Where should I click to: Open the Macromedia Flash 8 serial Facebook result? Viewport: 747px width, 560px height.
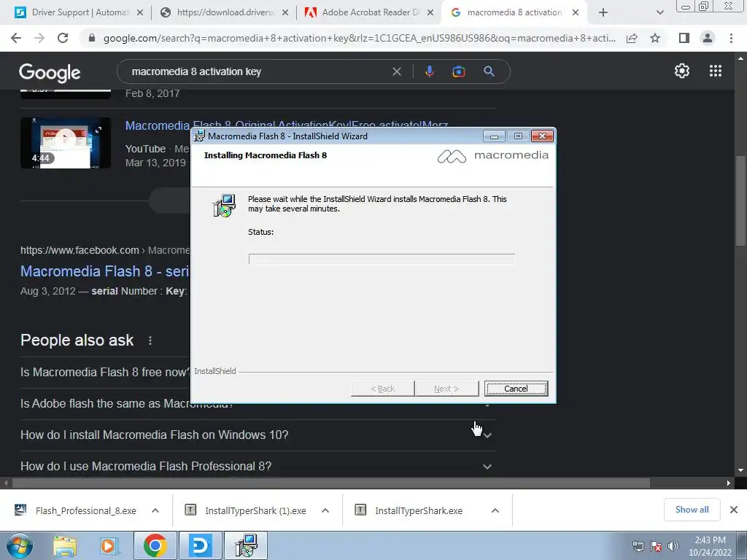pos(104,271)
